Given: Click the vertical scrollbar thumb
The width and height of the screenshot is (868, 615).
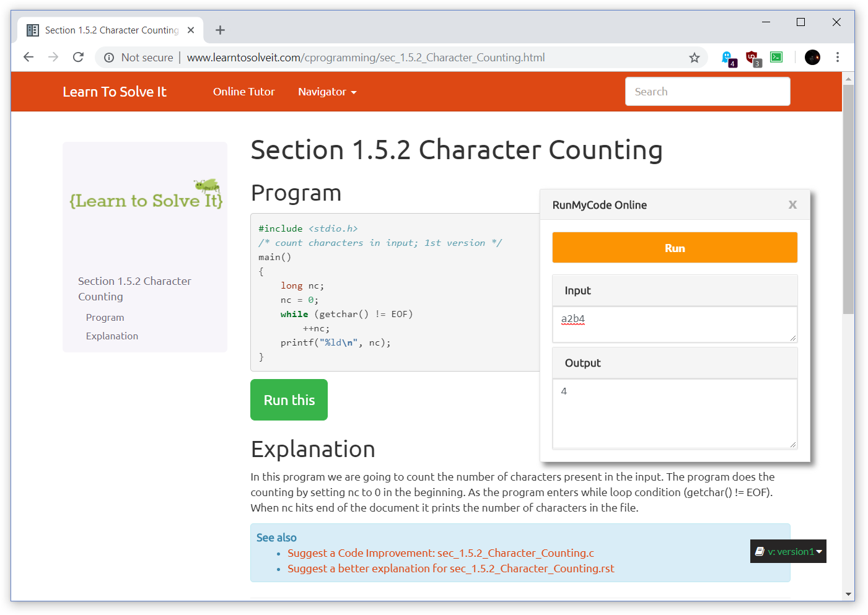Looking at the screenshot, I should (x=849, y=199).
